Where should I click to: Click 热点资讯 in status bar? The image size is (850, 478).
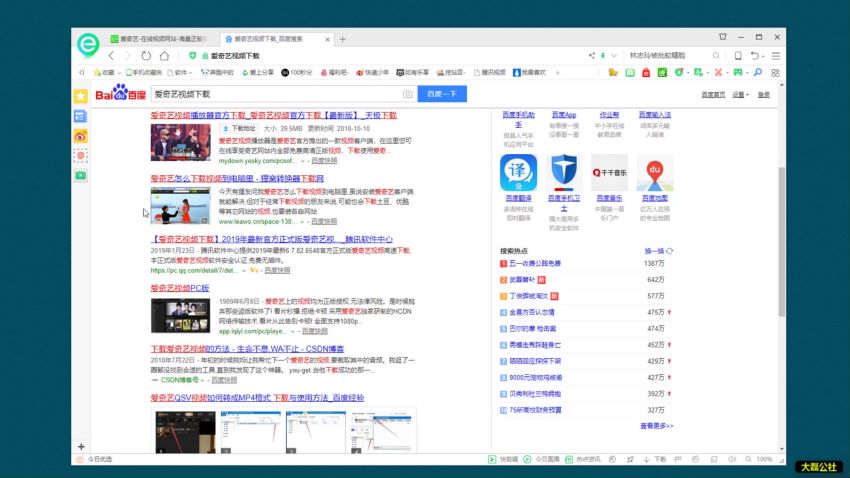point(583,459)
